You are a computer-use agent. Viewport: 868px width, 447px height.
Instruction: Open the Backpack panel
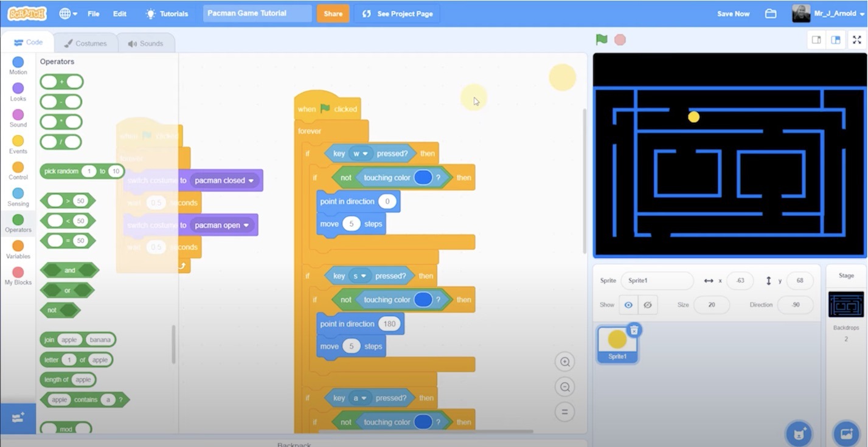[x=294, y=443]
